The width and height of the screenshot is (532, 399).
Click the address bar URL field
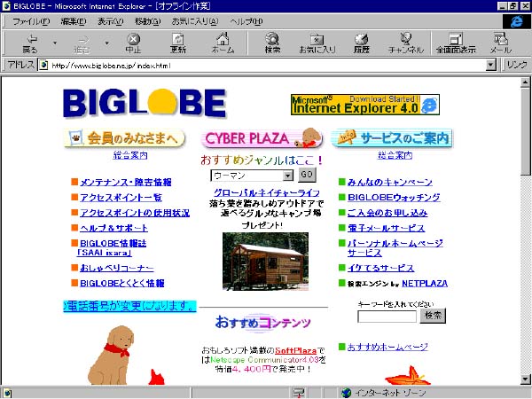click(x=268, y=65)
